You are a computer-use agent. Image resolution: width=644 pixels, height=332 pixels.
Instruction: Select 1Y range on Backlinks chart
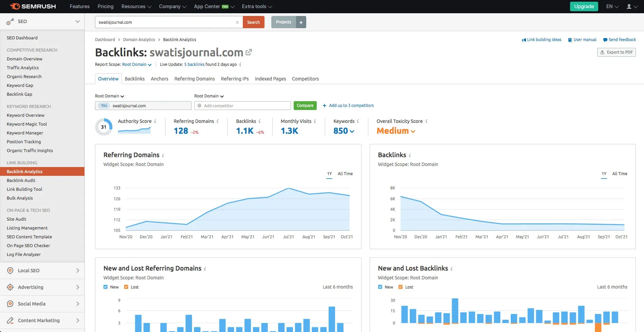(x=604, y=174)
